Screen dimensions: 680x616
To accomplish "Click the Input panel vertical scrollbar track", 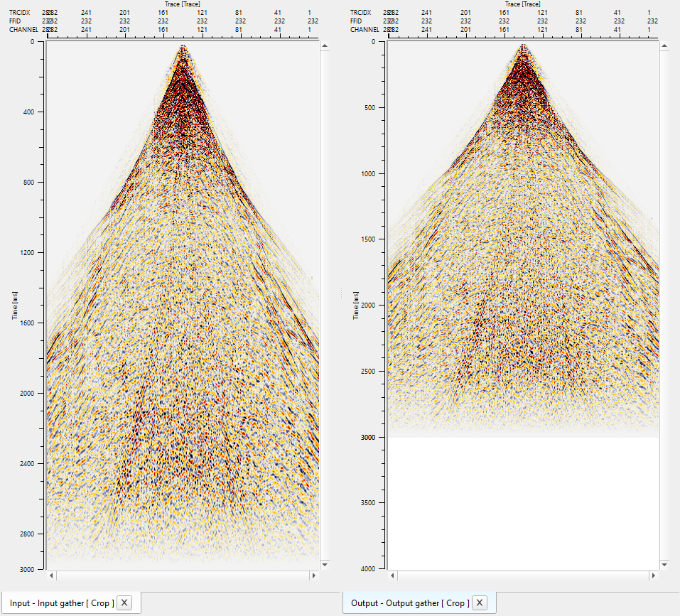I will [325, 306].
